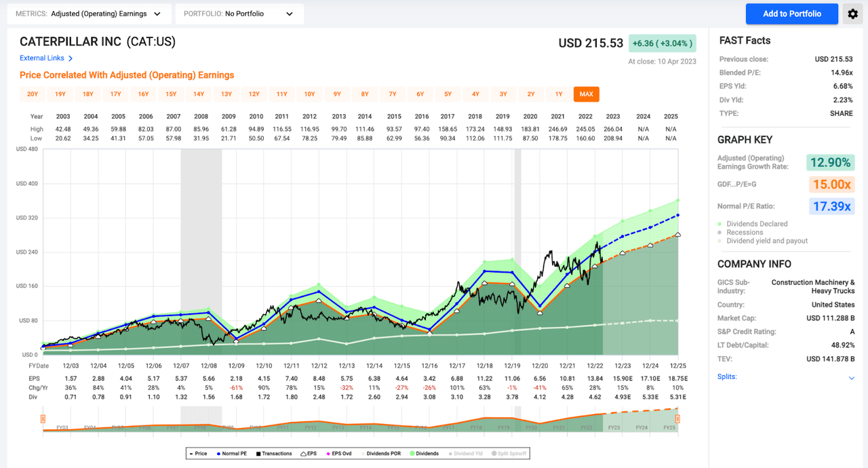Click the right range-slider handle on mini chart

click(x=677, y=419)
